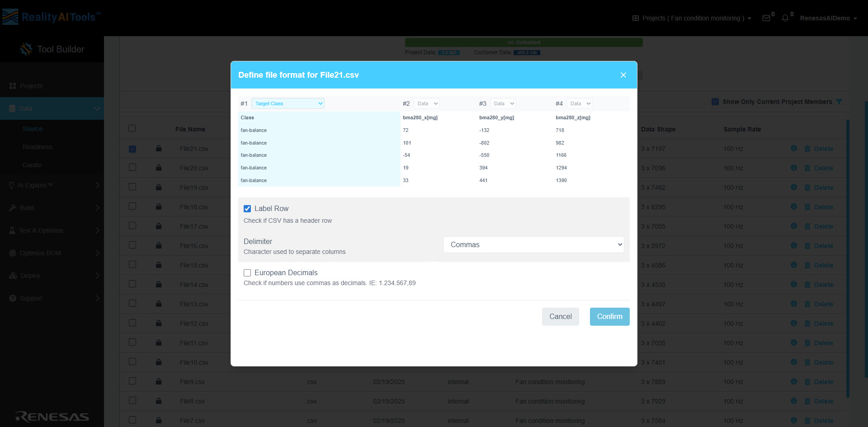
Task: Click the Support help icon
Action: 11,298
